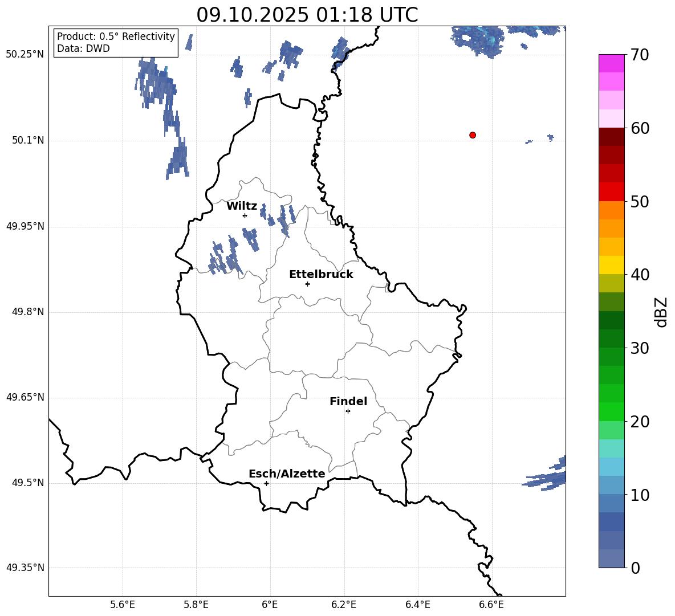Click the 6.4°E longitude label
Screen dimensions: 675x616
click(x=417, y=605)
